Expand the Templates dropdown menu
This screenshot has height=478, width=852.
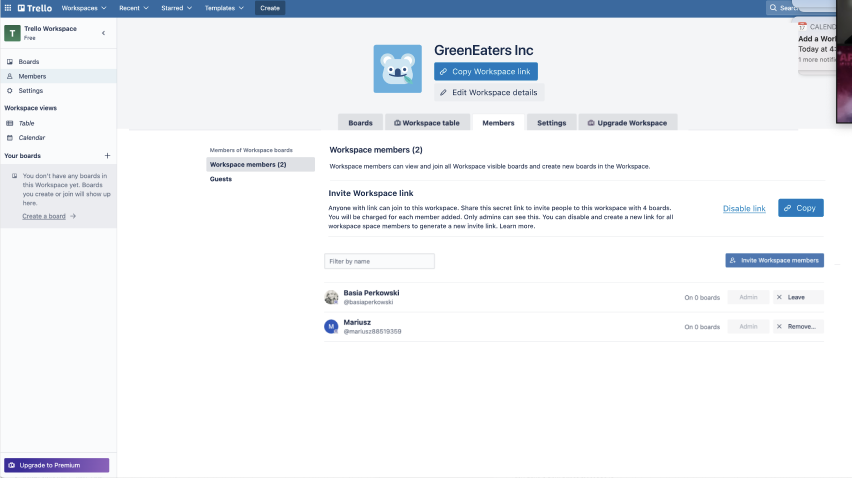[224, 8]
